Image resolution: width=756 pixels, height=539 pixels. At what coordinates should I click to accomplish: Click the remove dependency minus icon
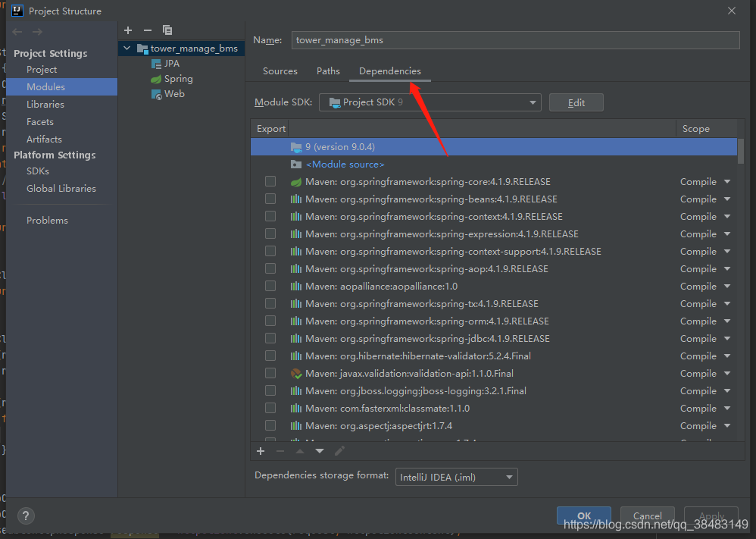tap(280, 451)
